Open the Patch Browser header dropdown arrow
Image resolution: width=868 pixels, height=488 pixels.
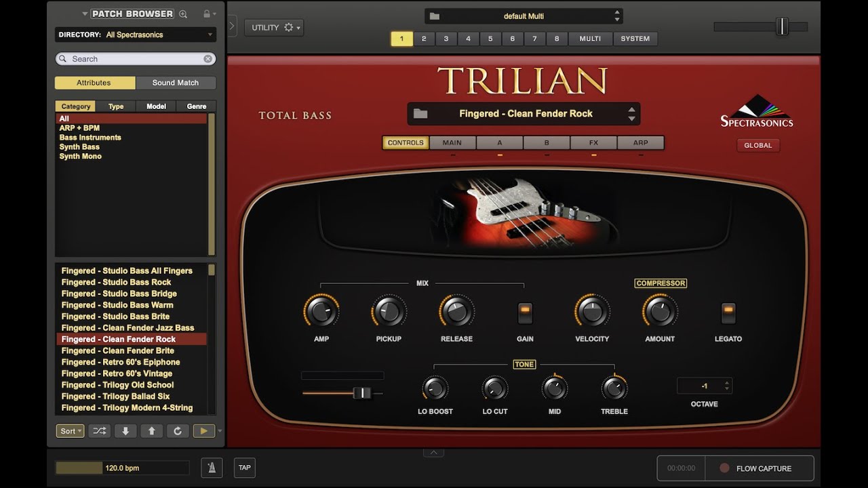[85, 14]
